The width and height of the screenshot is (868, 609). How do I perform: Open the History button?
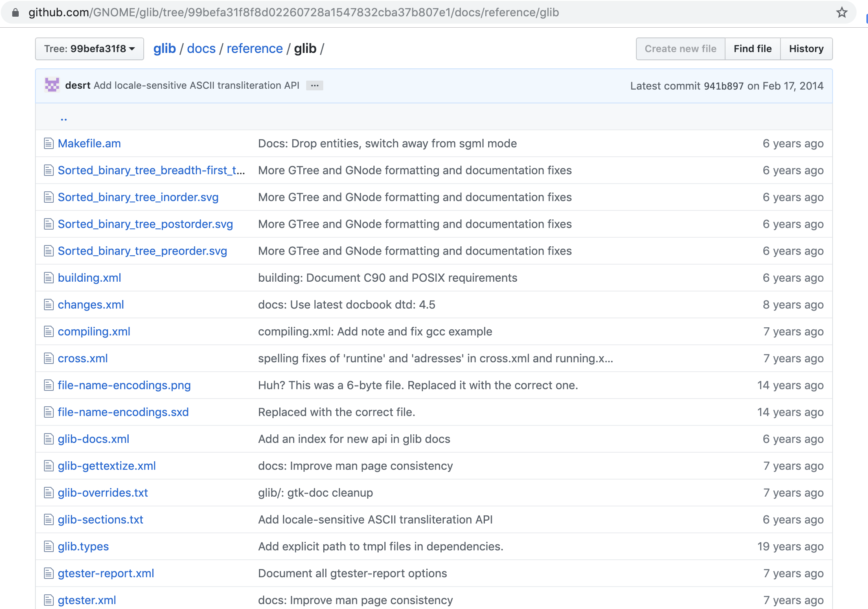806,49
